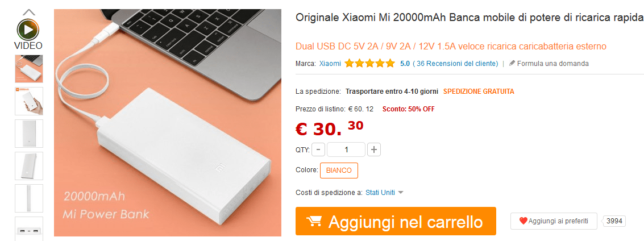644x241 pixels.
Task: Open the Xiaomi brand link
Action: (x=330, y=64)
